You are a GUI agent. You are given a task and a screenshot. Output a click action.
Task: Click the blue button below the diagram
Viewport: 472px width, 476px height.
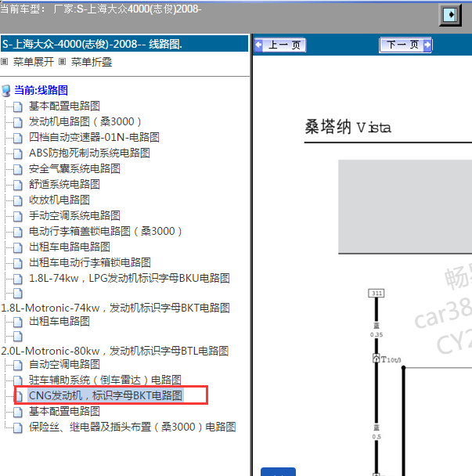pyautogui.click(x=278, y=472)
